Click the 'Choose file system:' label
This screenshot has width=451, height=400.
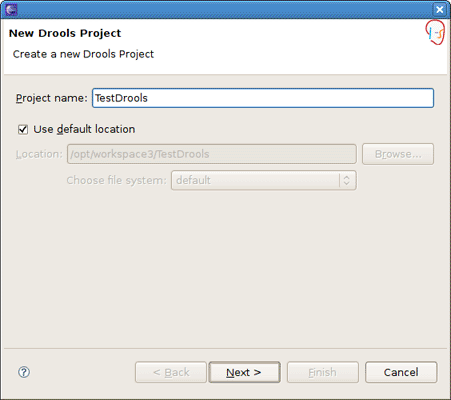pos(116,180)
